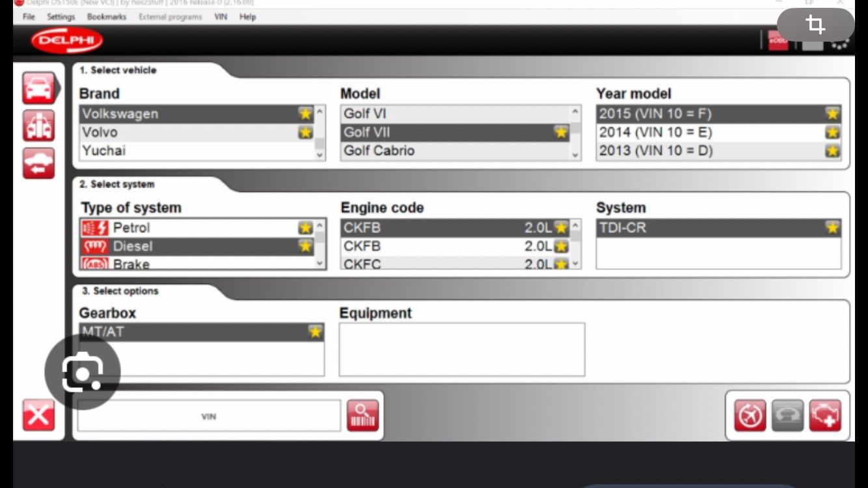Click the sidebar icon showing two cars
Image resolution: width=868 pixels, height=488 pixels.
click(38, 126)
